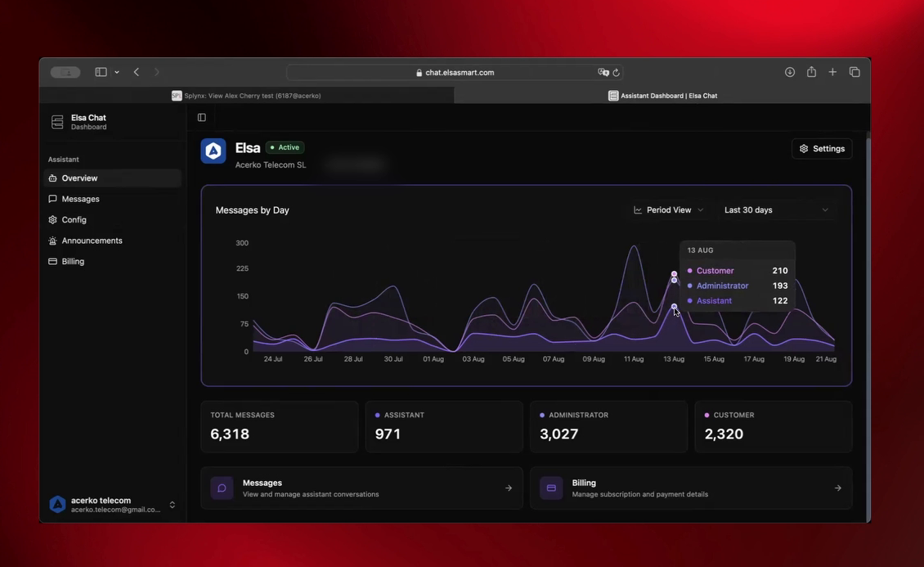Click the 13 Aug Customer data point
The width and height of the screenshot is (924, 567).
click(674, 274)
